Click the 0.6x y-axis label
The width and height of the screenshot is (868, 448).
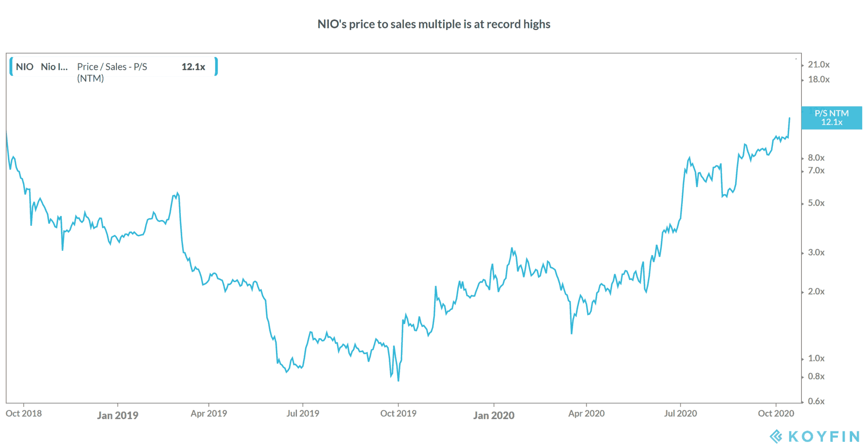(816, 401)
